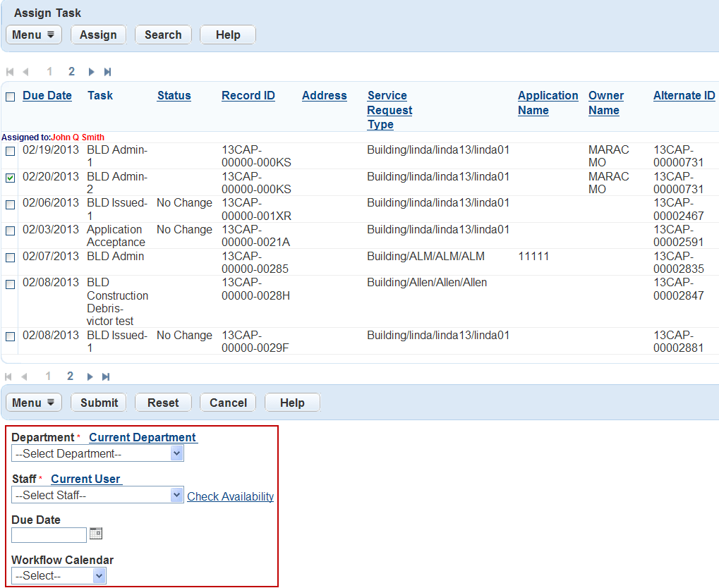Expand the Workflow Calendar dropdown

point(59,576)
